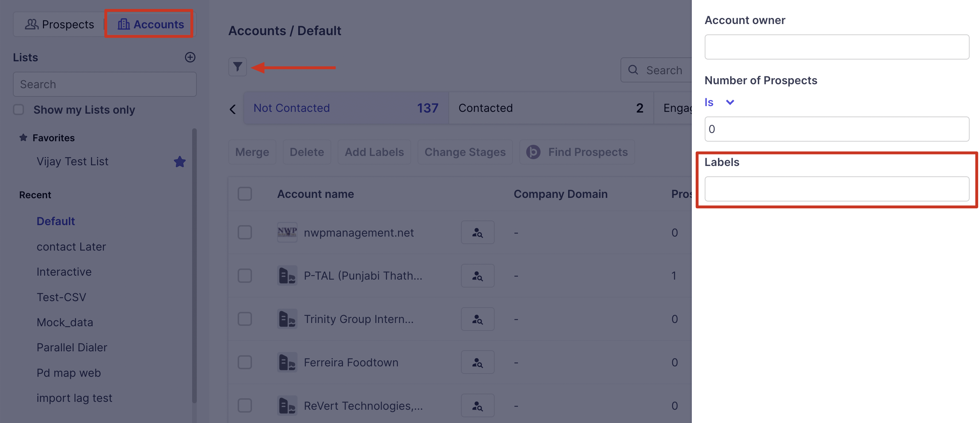Add a new list with plus icon
This screenshot has width=980, height=423.
coord(190,57)
